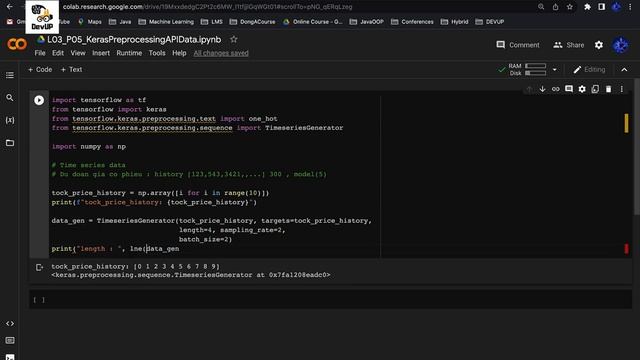Add a new Code cell

click(40, 69)
